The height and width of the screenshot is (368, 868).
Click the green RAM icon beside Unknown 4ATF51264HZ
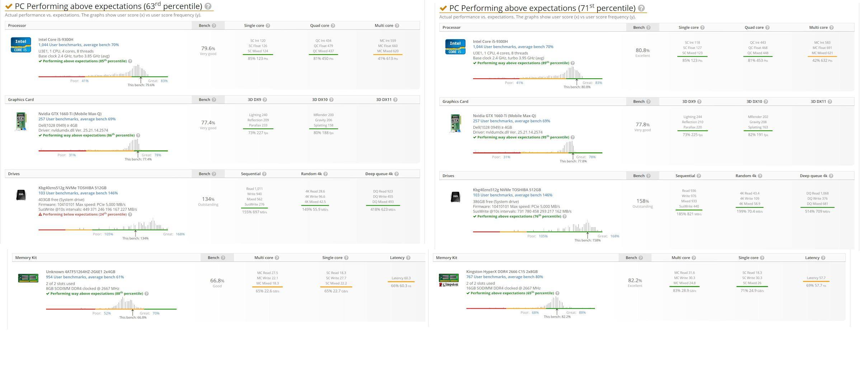tap(28, 278)
